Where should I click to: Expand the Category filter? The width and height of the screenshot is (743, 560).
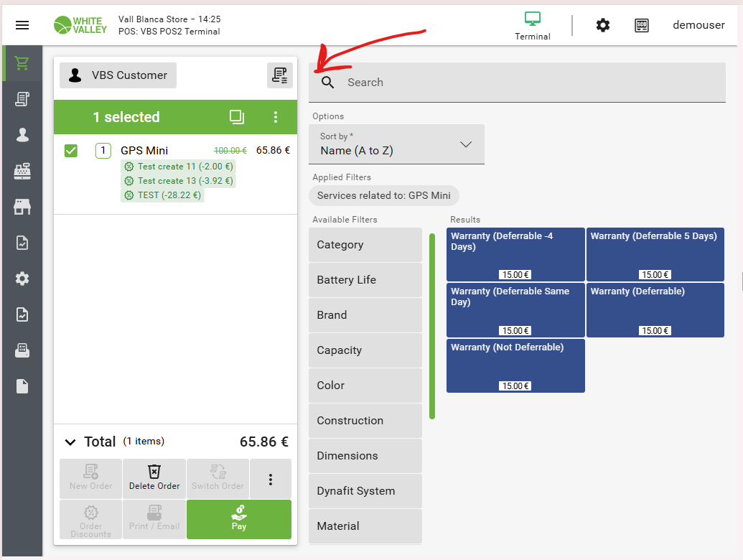click(x=365, y=245)
